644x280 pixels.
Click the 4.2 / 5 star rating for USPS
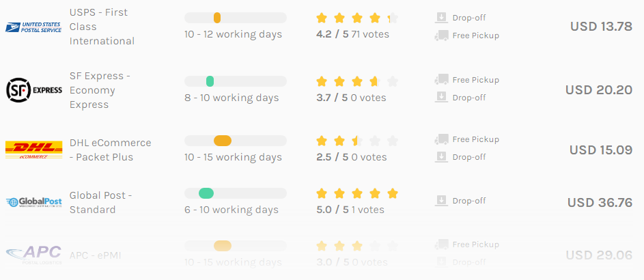pyautogui.click(x=357, y=18)
